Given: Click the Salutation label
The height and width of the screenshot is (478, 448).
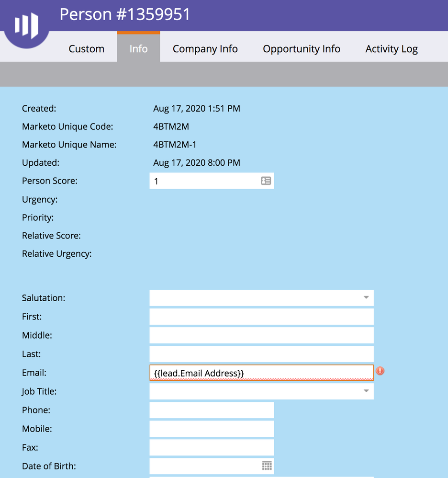Looking at the screenshot, I should coord(44,298).
